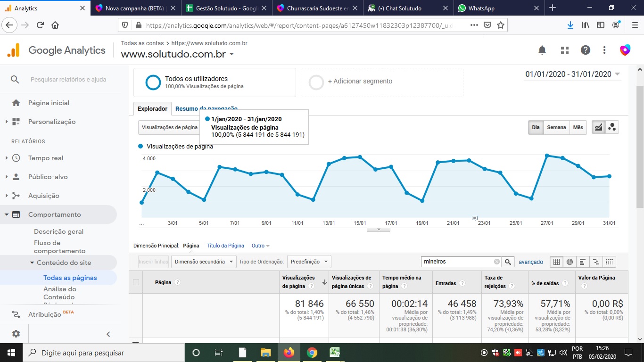Screen dimensions: 644x362
Task: Check the select-all checkbox in table header
Action: [136, 282]
